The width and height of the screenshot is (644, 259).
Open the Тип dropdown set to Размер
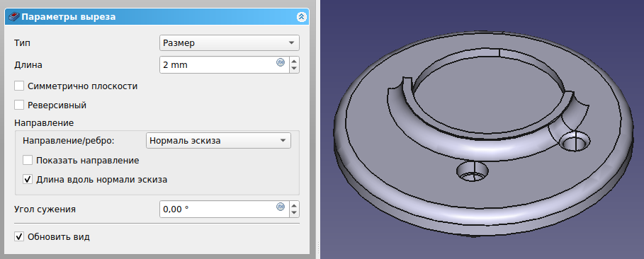(229, 42)
